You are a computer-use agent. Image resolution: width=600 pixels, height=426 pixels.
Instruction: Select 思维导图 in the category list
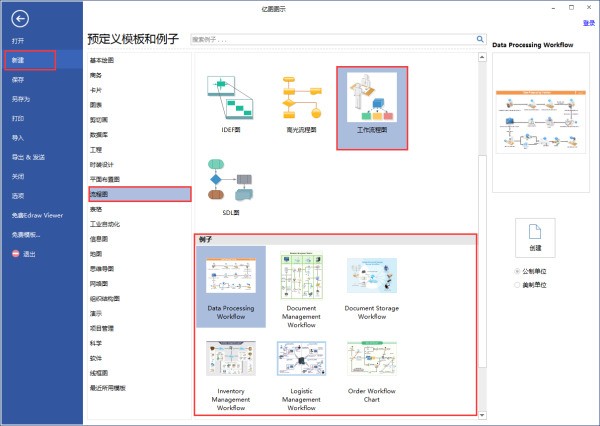[x=104, y=268]
